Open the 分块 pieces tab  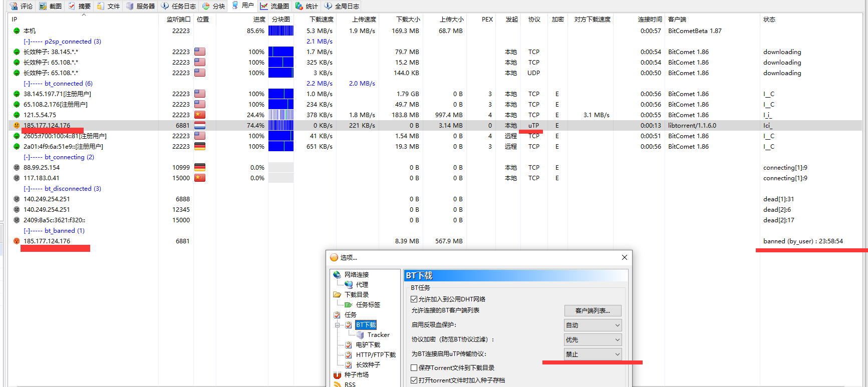point(214,6)
